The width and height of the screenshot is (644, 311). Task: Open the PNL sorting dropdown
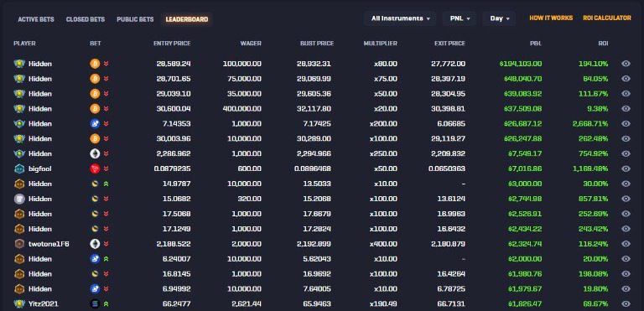[x=460, y=18]
